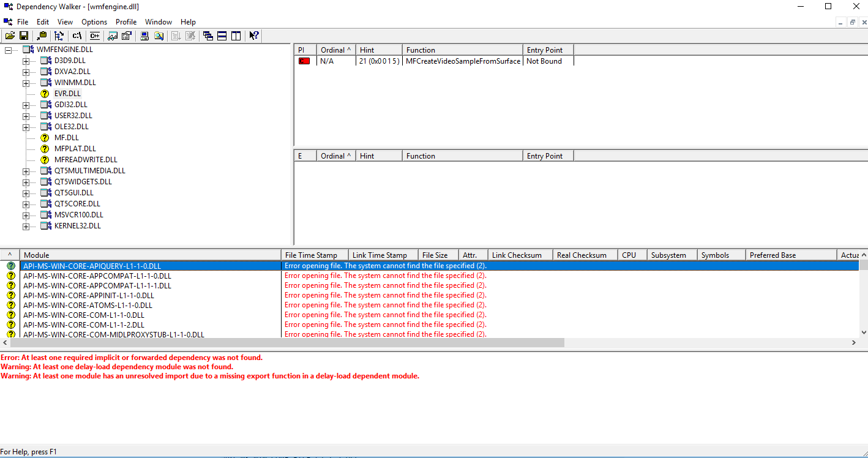Click the Stop Profiling toolbar icon
This screenshot has width=868, height=458.
(190, 36)
